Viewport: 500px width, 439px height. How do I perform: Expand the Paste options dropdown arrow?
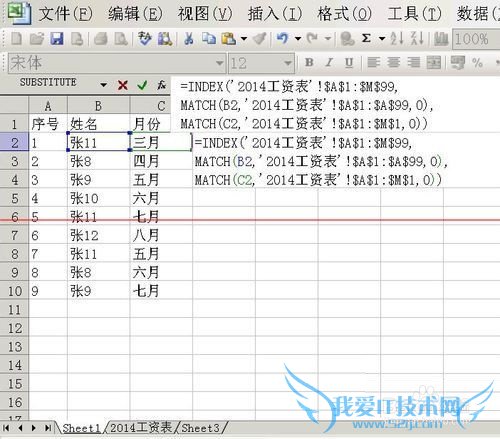click(x=244, y=39)
